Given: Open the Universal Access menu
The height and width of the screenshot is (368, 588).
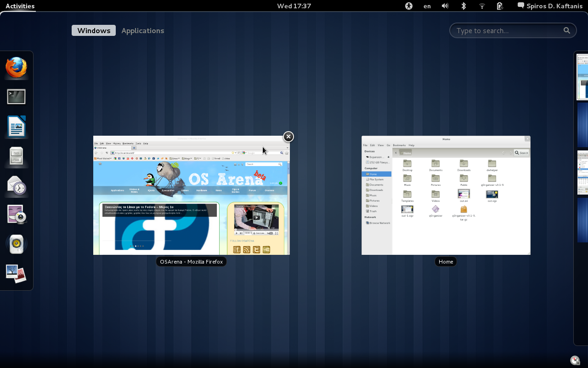Looking at the screenshot, I should pos(409,6).
